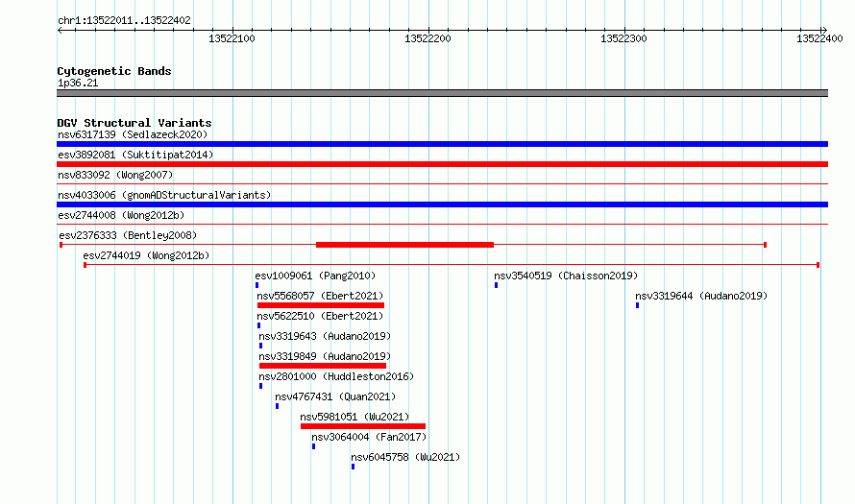The height and width of the screenshot is (504, 855).
Task: Click the 1p36.21 band label
Action: point(78,83)
